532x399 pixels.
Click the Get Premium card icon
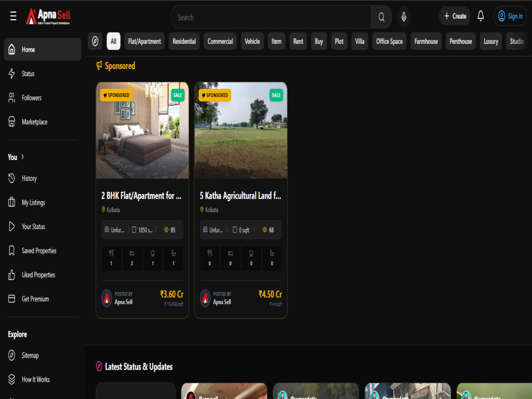click(12, 299)
